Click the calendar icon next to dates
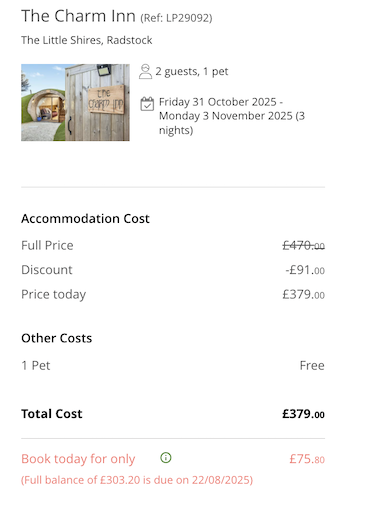 147,104
